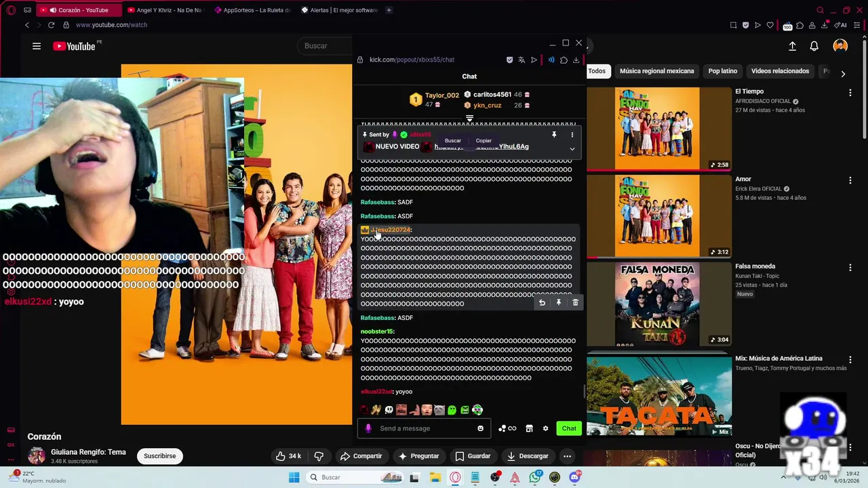Switch to the Alertas browser tab

click(x=339, y=10)
